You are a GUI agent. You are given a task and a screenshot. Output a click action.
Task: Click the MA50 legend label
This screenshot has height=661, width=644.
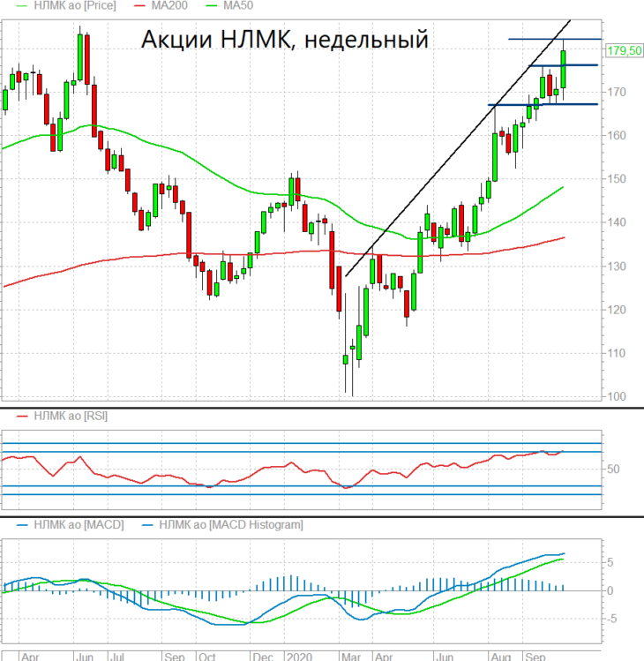click(x=238, y=5)
